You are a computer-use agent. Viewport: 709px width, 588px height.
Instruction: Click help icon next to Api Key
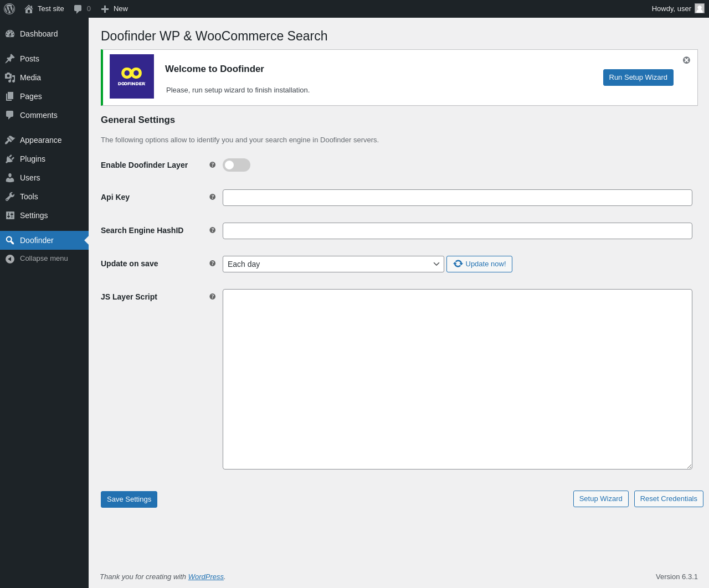[x=212, y=197]
